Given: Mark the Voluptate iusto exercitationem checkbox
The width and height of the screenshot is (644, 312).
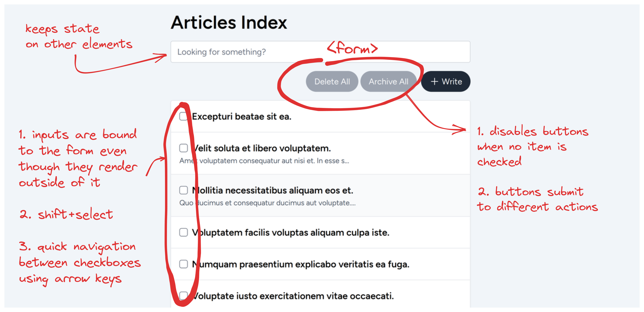Looking at the screenshot, I should (183, 296).
